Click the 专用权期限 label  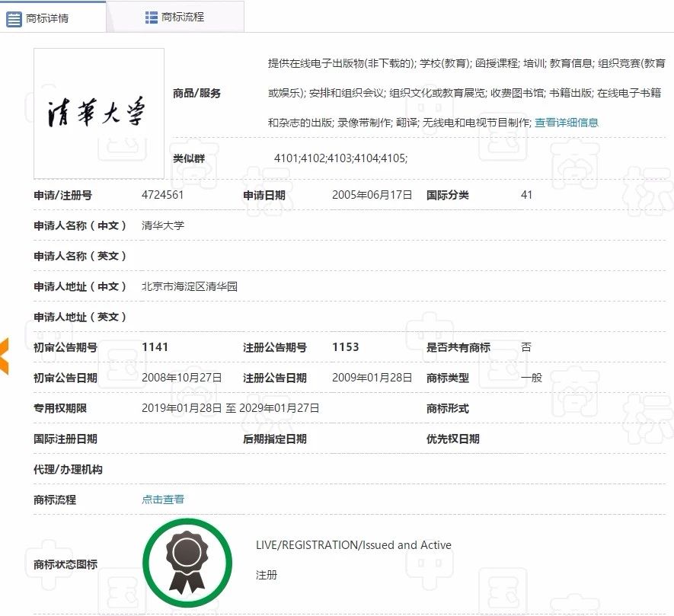tap(60, 408)
